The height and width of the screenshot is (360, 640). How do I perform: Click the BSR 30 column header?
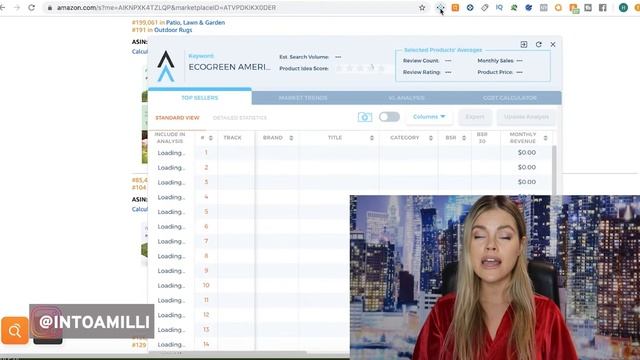(x=482, y=138)
